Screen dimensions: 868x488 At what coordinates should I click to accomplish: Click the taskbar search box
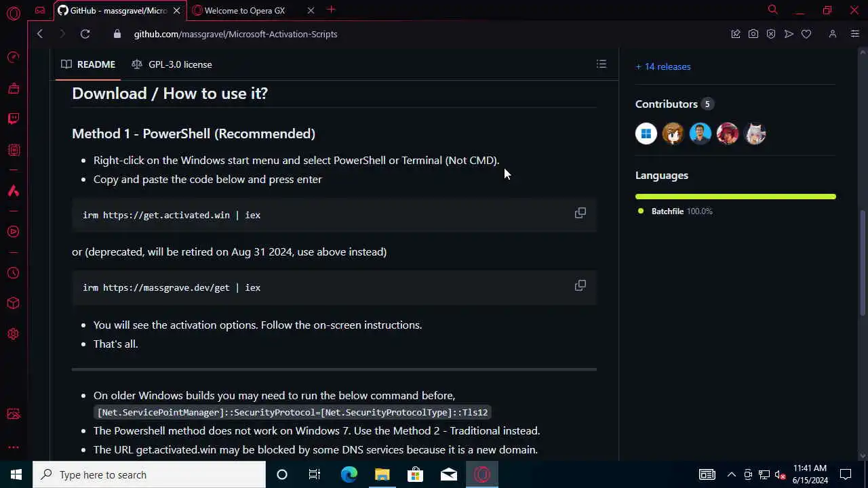[149, 474]
